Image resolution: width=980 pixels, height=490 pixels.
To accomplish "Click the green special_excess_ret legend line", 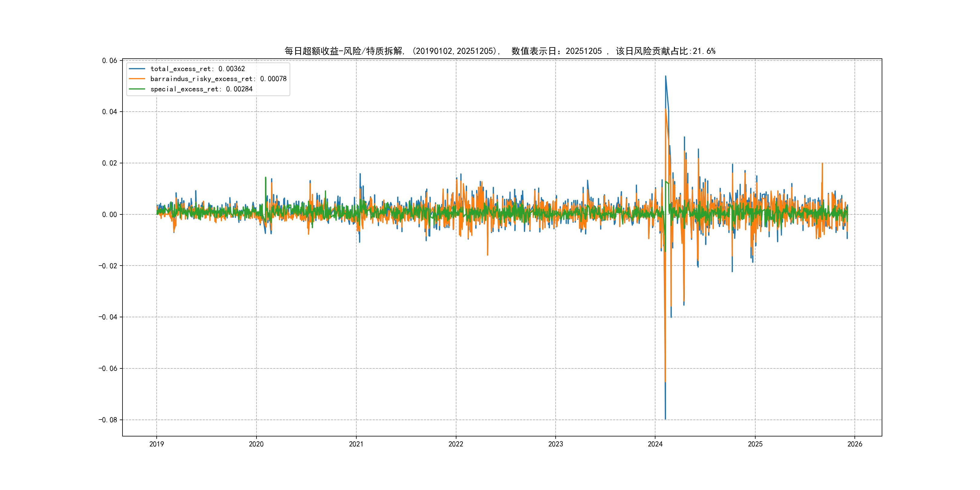I will click(137, 89).
